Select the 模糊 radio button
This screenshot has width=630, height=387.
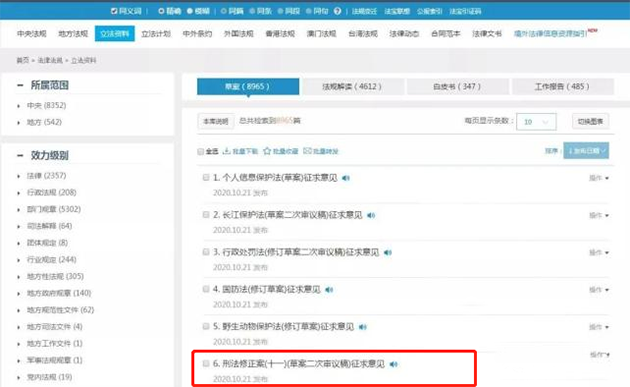190,11
